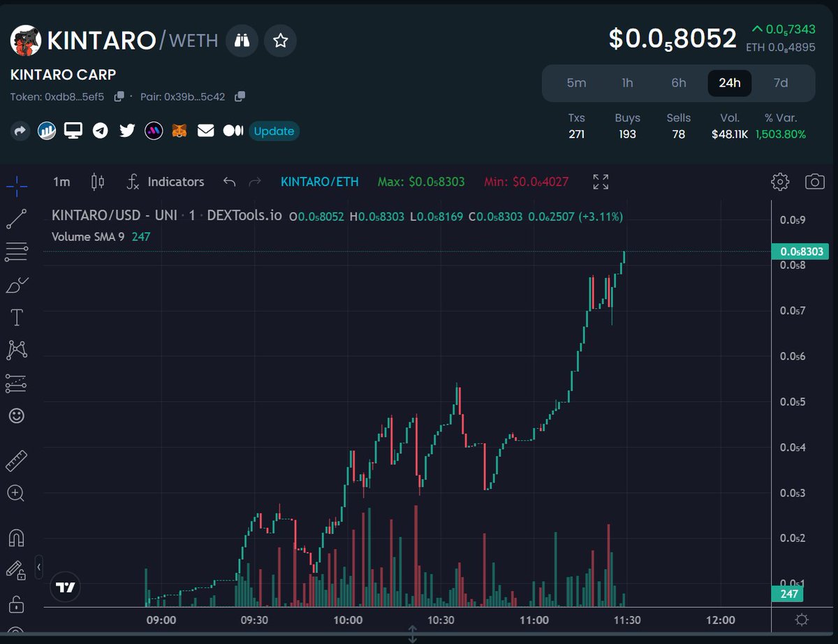
Task: Select the prediction and measurement tool
Action: point(17,383)
